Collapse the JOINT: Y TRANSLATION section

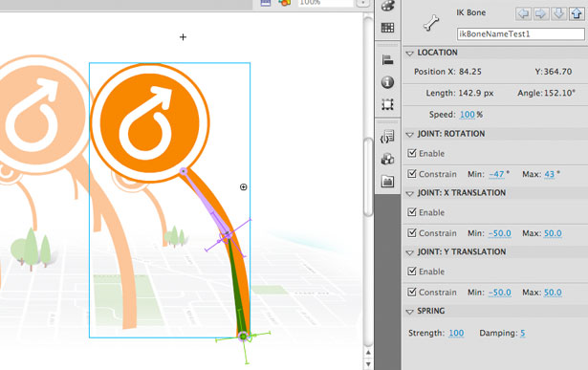click(409, 252)
